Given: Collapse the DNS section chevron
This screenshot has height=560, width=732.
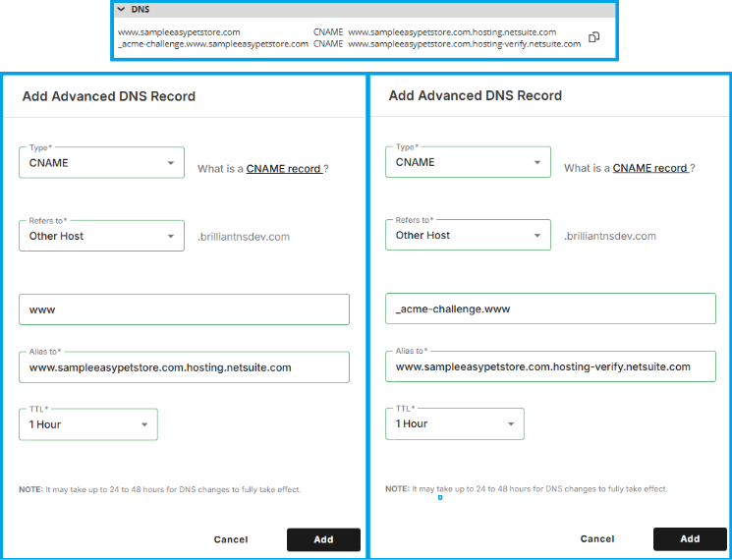Looking at the screenshot, I should point(122,9).
